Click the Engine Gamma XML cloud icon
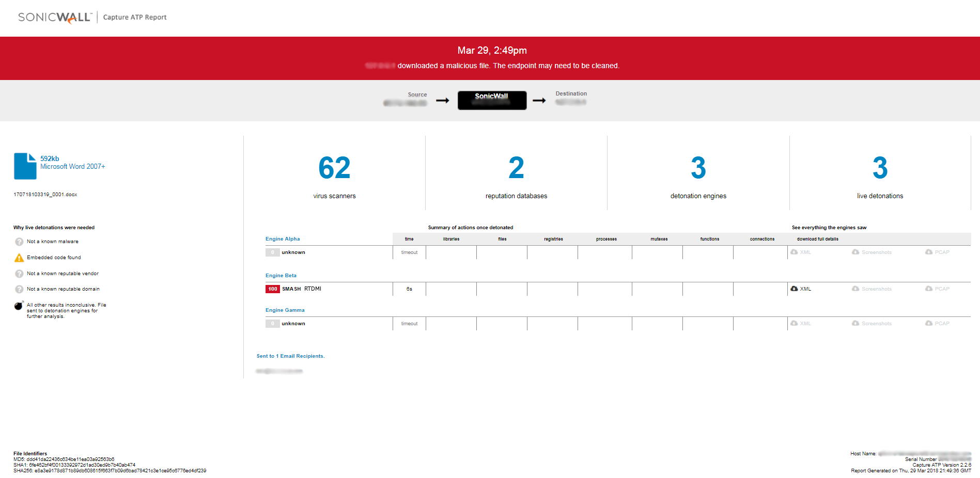The width and height of the screenshot is (980, 478). click(794, 323)
